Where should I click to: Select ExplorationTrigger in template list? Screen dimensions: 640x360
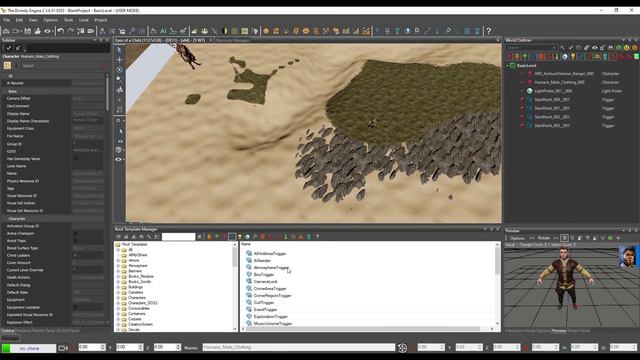(271, 316)
